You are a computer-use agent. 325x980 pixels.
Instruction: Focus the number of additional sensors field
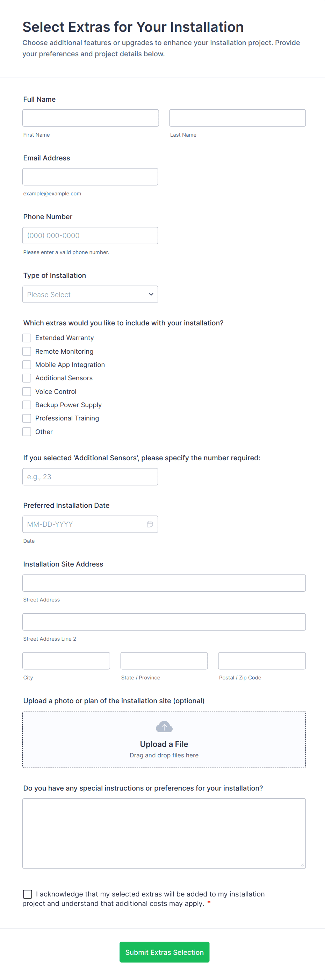pyautogui.click(x=90, y=477)
